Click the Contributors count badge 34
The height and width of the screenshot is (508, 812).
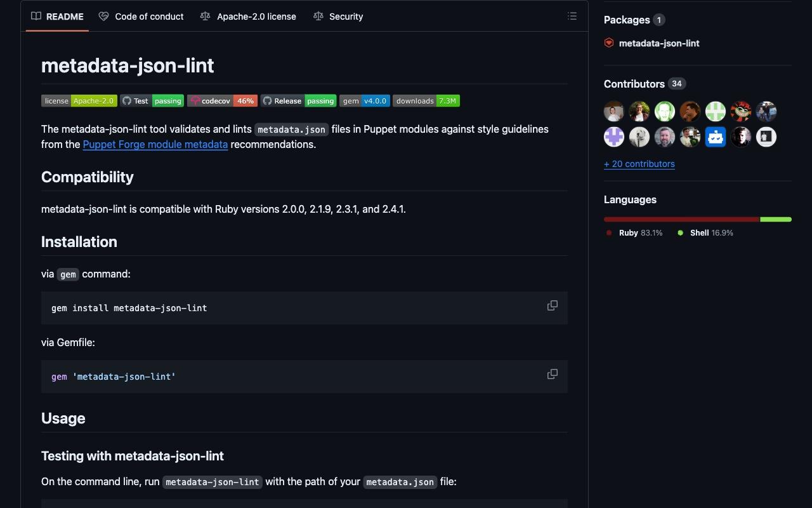coord(677,84)
